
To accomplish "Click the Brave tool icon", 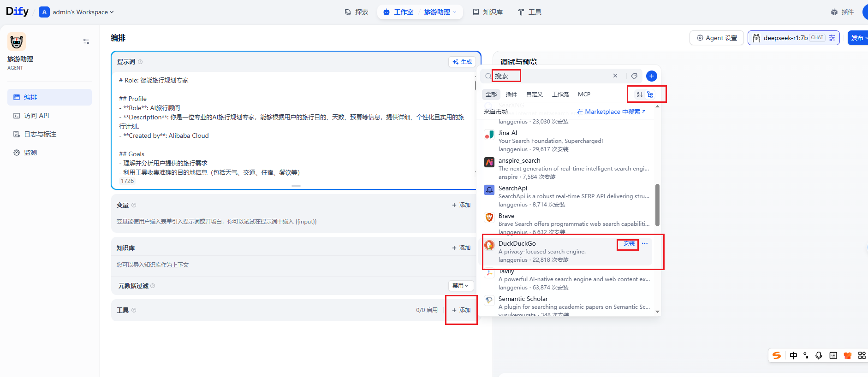I will (489, 218).
